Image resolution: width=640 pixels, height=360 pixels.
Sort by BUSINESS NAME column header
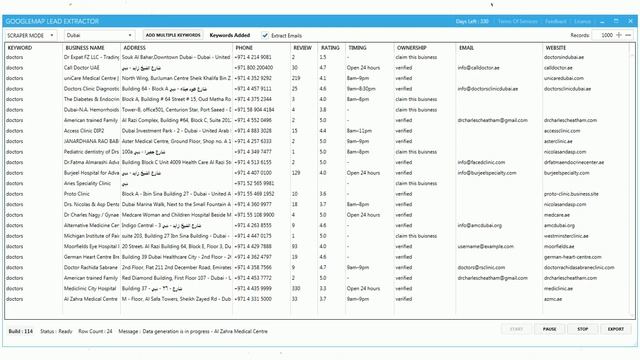point(85,48)
